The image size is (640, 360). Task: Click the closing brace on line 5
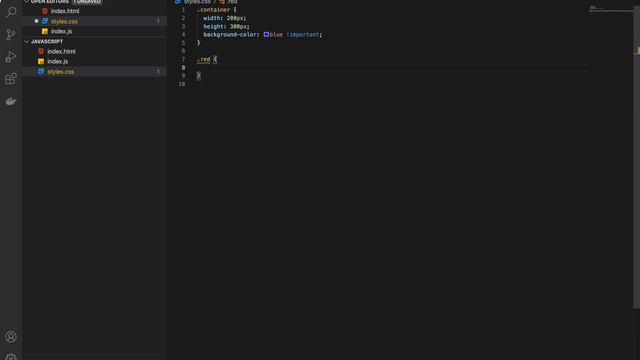198,43
